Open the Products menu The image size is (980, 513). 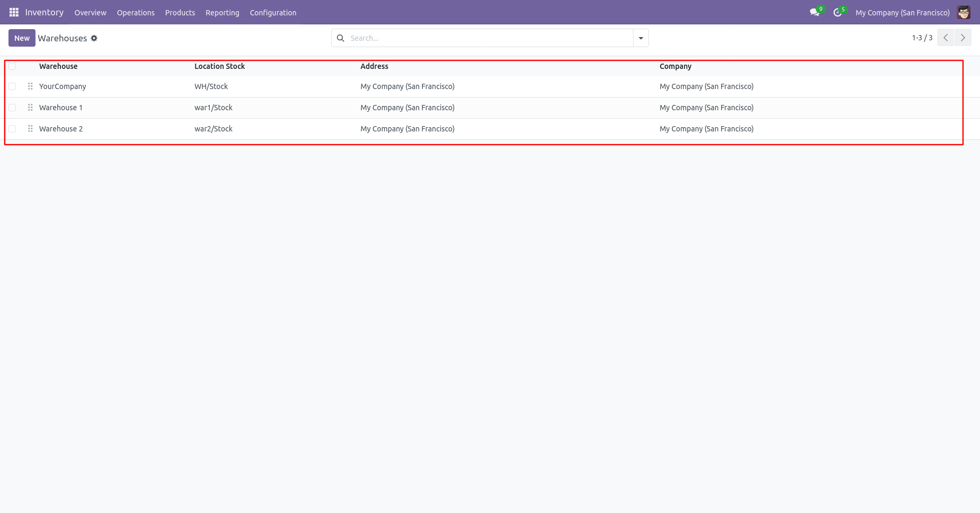pos(180,13)
